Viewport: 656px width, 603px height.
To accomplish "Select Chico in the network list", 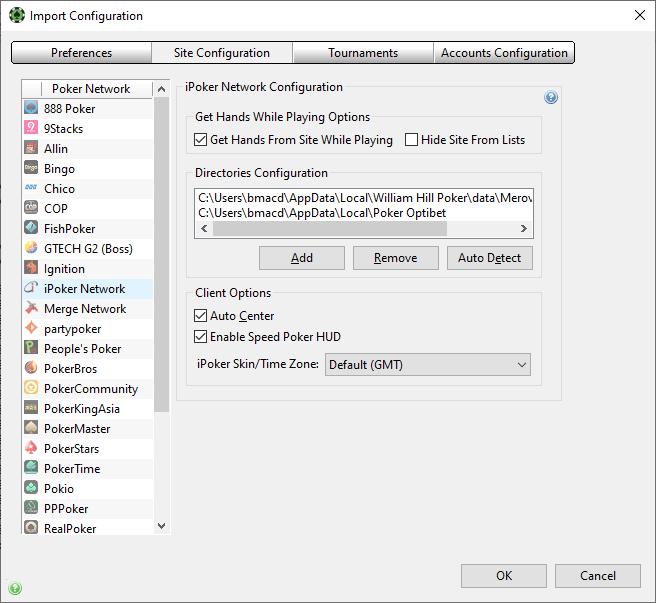I will pos(88,188).
